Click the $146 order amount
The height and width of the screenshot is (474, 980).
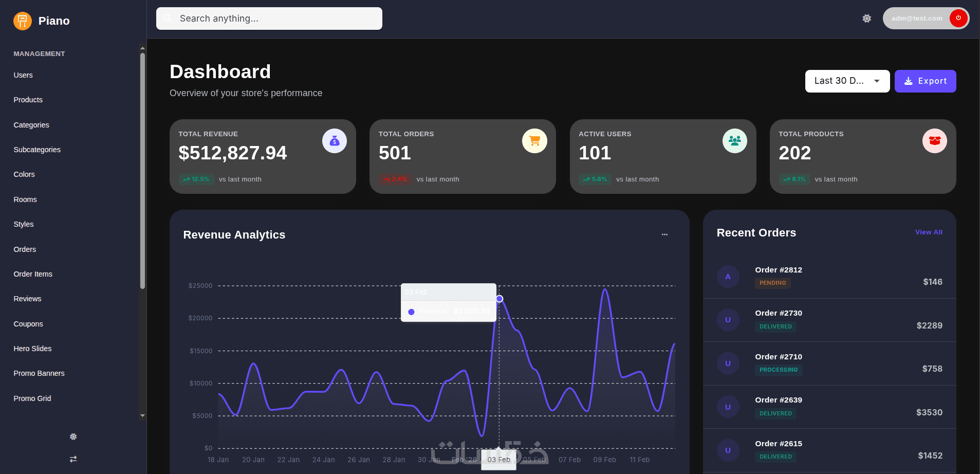click(x=933, y=282)
